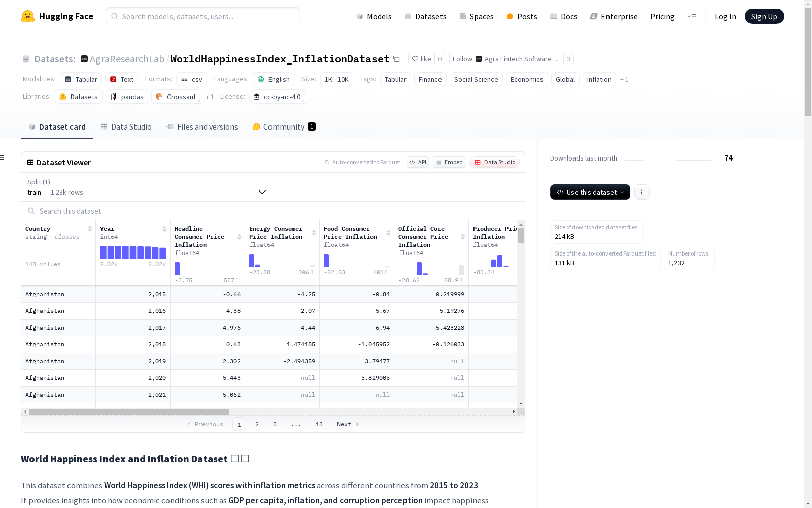Open Posts in the top navigation
The width and height of the screenshot is (812, 508).
pyautogui.click(x=522, y=16)
